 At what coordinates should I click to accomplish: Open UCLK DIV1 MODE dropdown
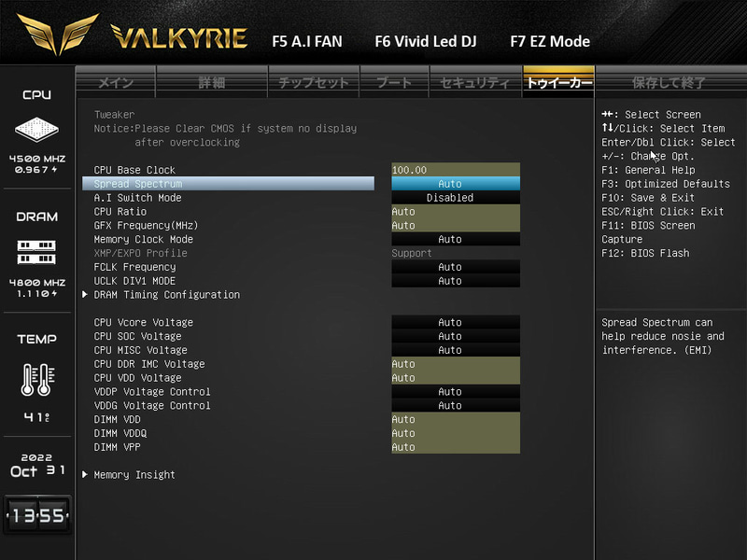456,281
